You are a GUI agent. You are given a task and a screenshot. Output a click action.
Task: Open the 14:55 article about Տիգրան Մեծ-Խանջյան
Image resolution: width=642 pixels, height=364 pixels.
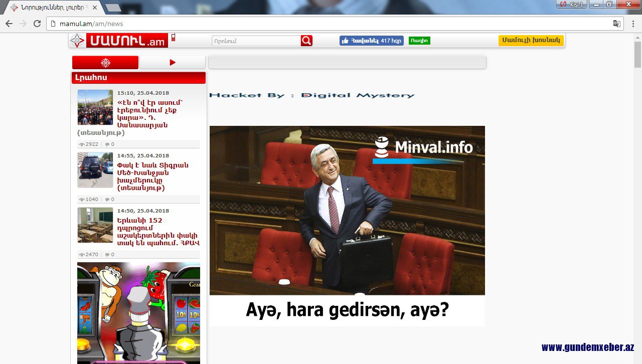tap(153, 176)
